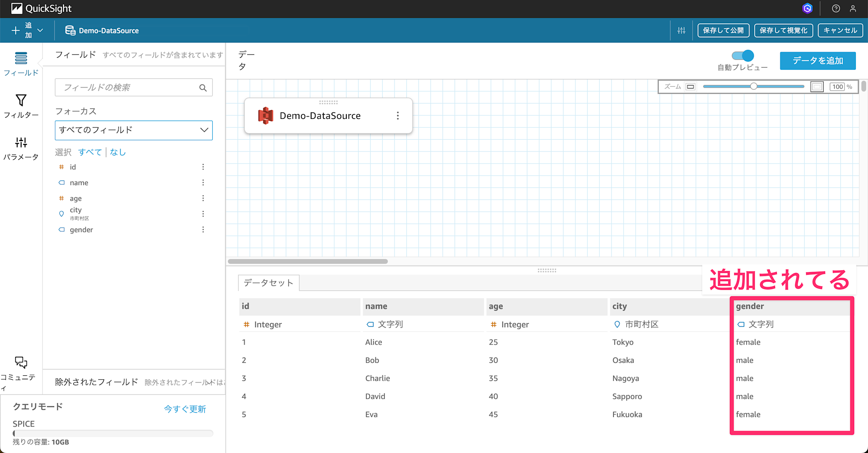The width and height of the screenshot is (868, 453).
Task: Click キャンセル button
Action: click(840, 30)
